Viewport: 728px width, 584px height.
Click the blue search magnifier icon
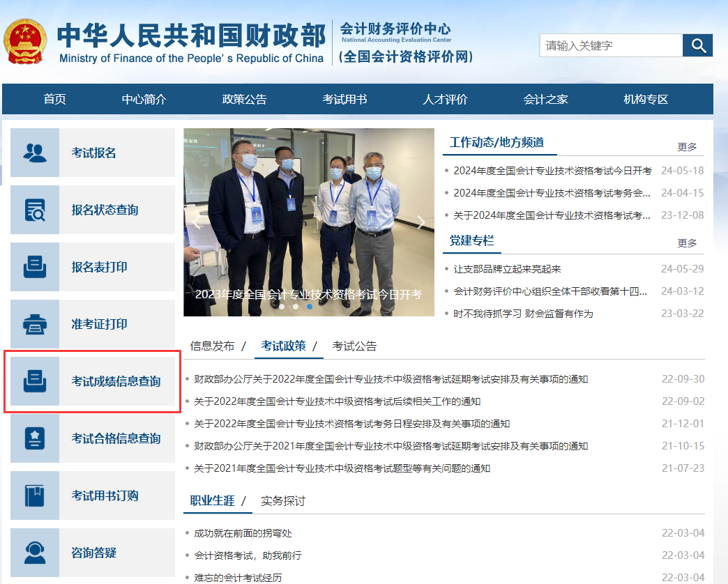tap(697, 45)
